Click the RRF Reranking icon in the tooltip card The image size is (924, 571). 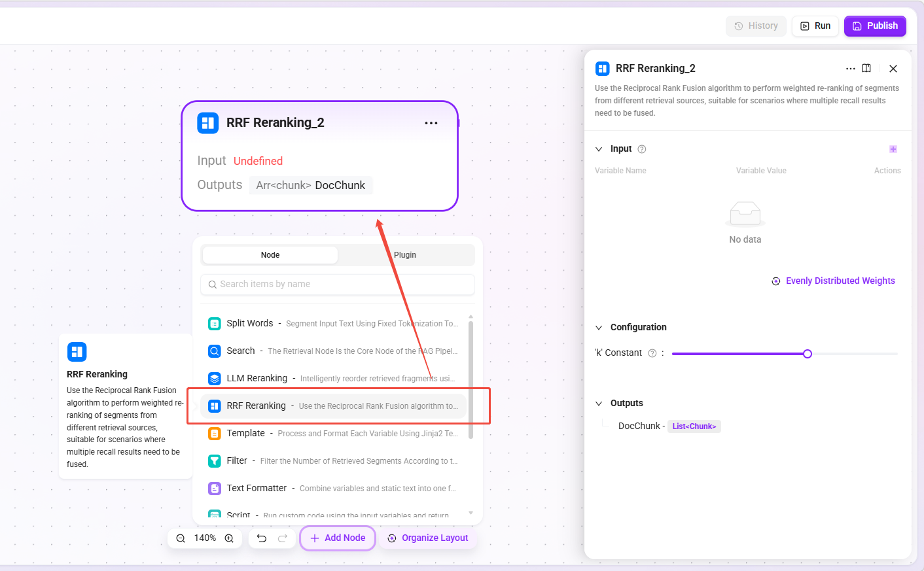(77, 352)
